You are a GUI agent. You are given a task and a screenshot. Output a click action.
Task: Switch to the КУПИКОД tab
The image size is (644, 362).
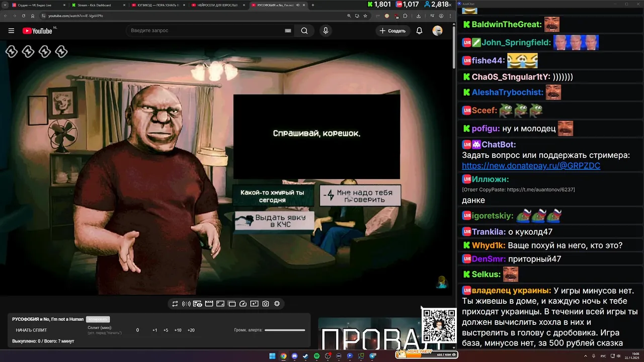[157, 5]
